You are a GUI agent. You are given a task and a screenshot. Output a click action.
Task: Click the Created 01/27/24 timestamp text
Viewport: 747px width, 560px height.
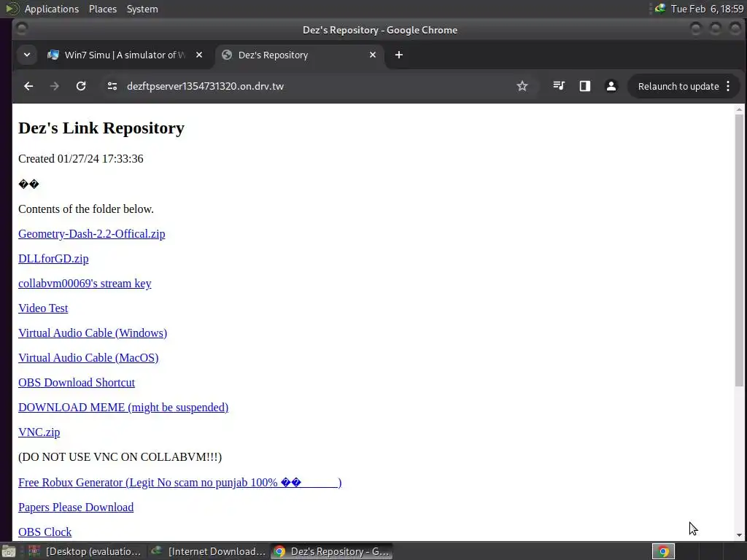coord(80,158)
